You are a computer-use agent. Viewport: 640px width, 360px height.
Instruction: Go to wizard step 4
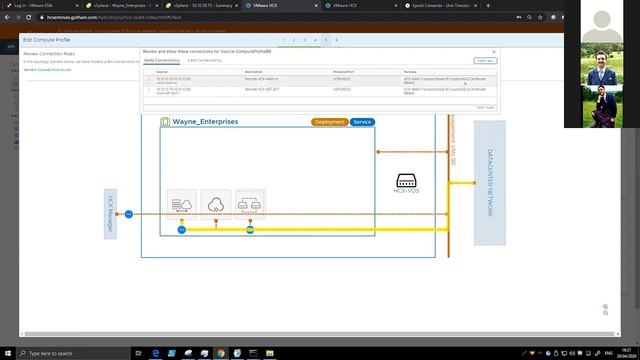[315, 40]
